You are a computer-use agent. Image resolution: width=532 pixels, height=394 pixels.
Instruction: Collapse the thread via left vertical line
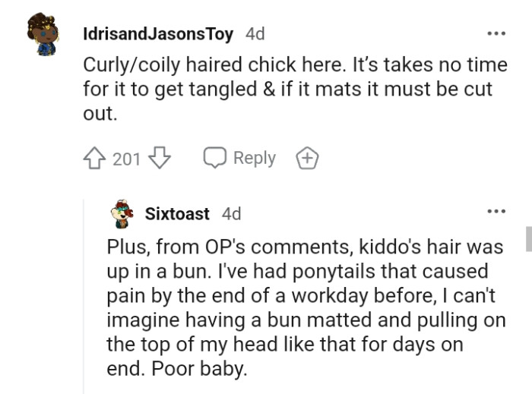[x=83, y=304]
